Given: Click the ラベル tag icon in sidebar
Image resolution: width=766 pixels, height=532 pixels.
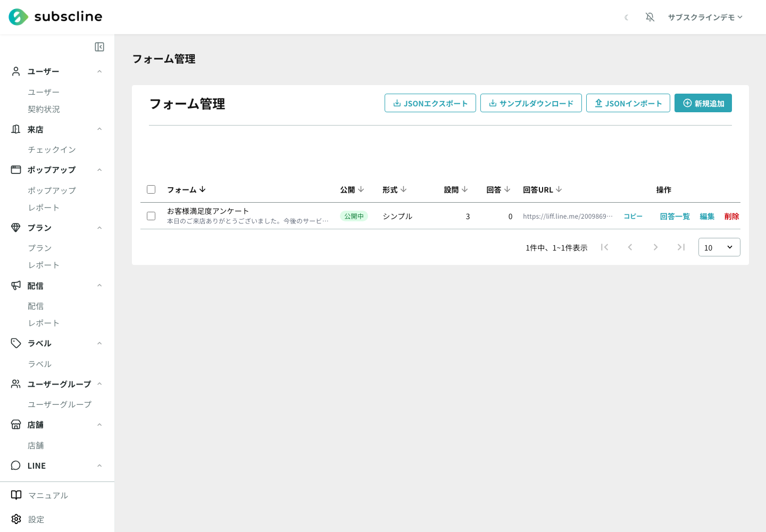Looking at the screenshot, I should (x=16, y=343).
